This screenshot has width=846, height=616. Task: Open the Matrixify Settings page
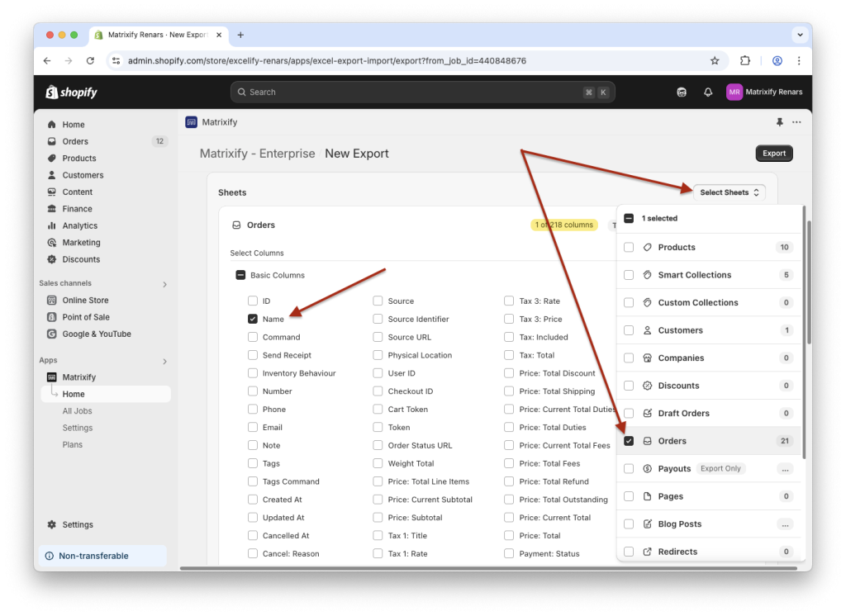[x=79, y=428]
